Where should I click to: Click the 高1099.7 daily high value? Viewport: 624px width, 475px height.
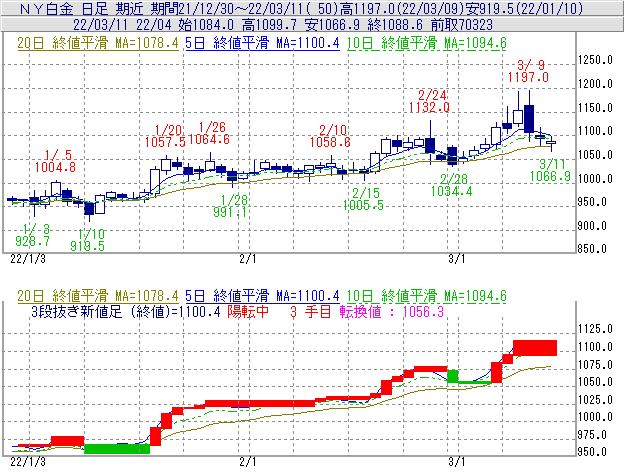tap(269, 25)
